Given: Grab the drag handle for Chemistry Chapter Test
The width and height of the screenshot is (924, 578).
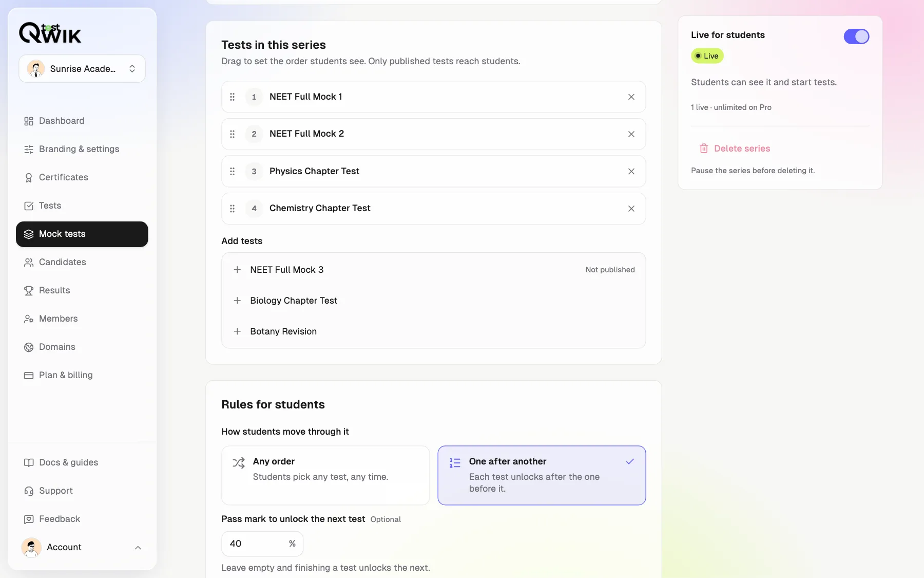Looking at the screenshot, I should (x=233, y=209).
